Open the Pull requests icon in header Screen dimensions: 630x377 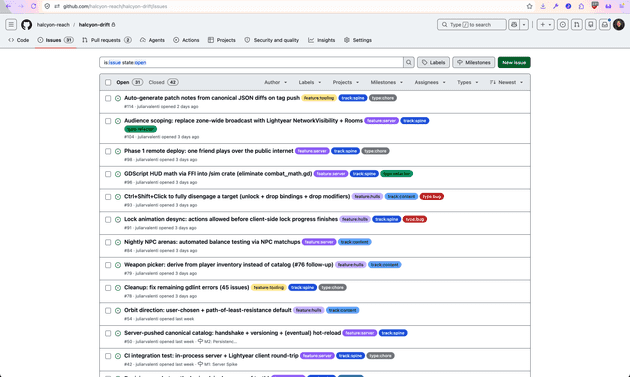tap(577, 25)
